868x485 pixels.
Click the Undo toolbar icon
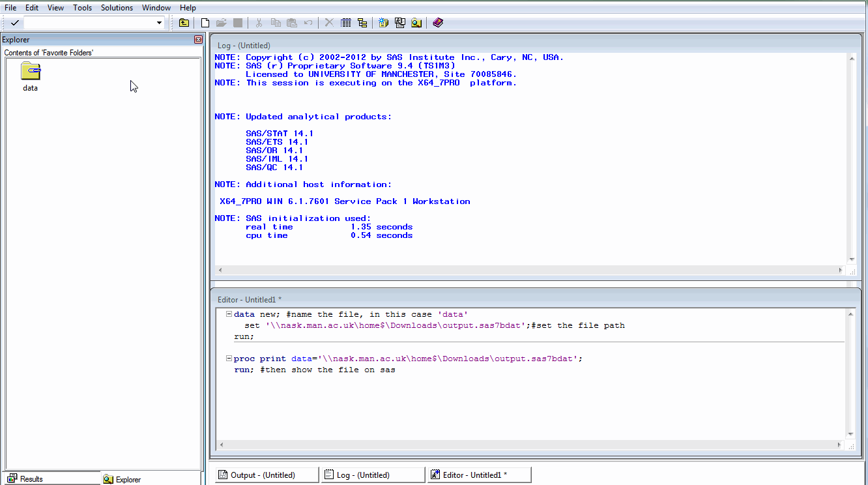tap(307, 22)
